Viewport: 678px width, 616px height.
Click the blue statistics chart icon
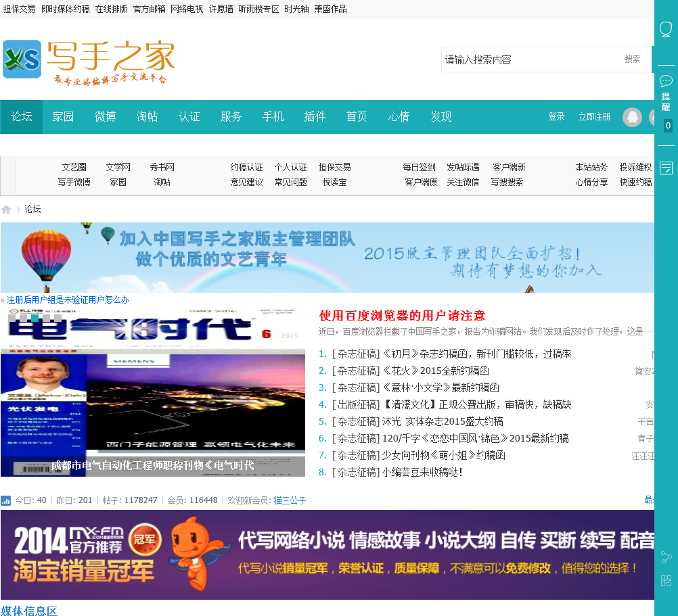tap(6, 500)
